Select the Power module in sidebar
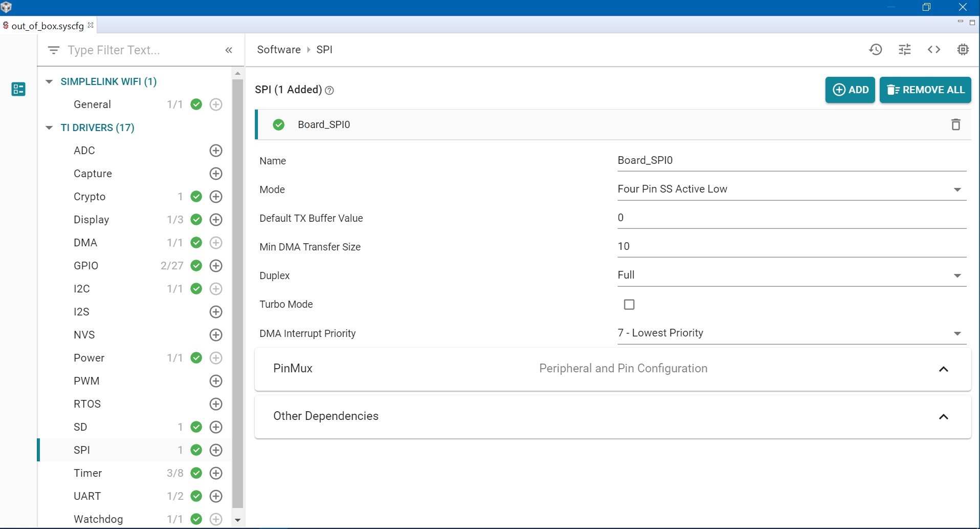Viewport: 980px width, 529px height. point(89,358)
